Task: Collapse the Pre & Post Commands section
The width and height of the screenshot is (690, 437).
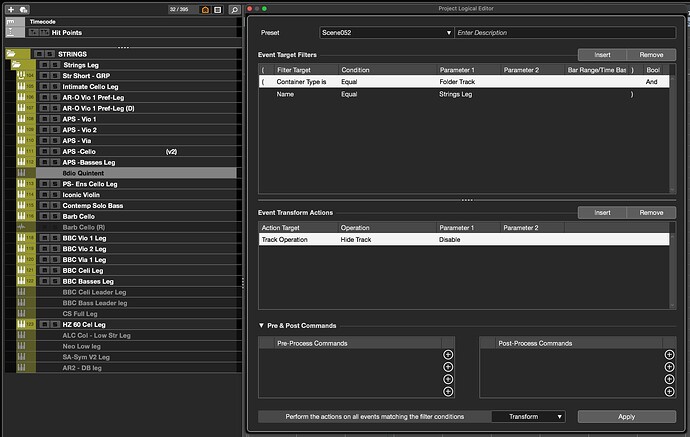Action: coord(261,325)
